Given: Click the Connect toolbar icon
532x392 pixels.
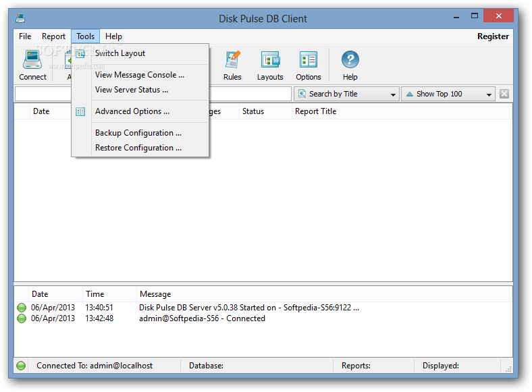Looking at the screenshot, I should 32,59.
